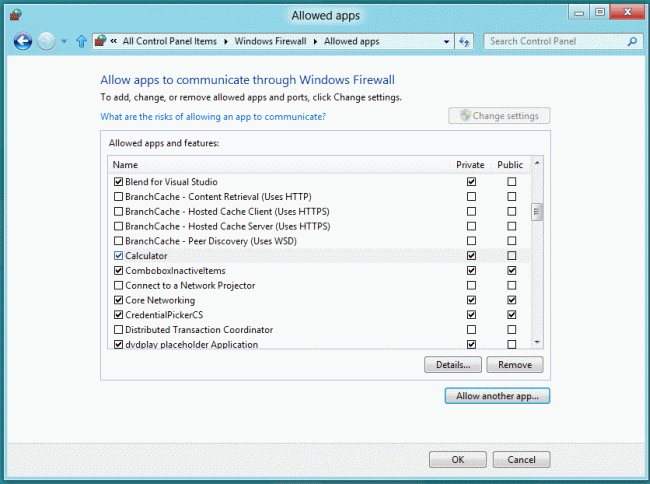Uncheck the Core Networking name checkbox
Screen dimensions: 650x484
119,300
